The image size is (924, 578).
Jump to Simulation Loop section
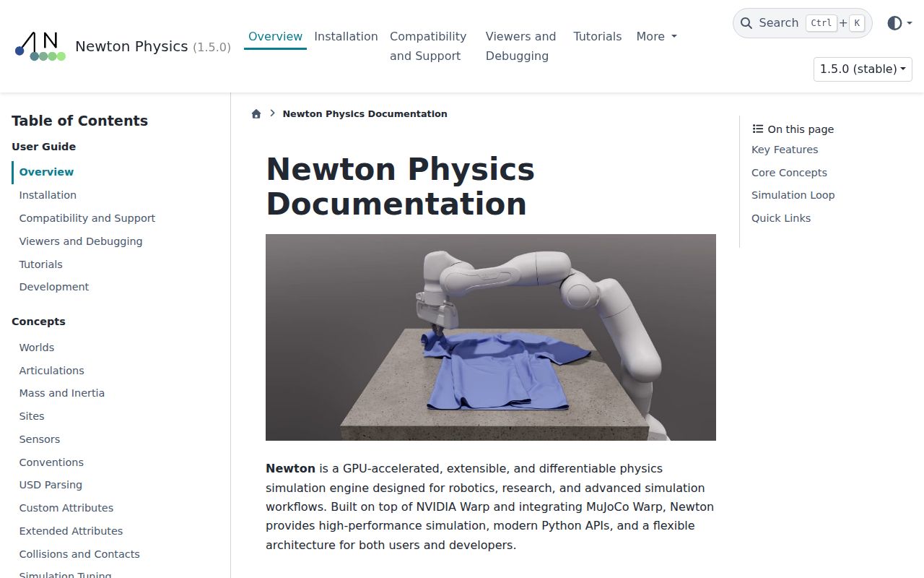[x=793, y=195]
